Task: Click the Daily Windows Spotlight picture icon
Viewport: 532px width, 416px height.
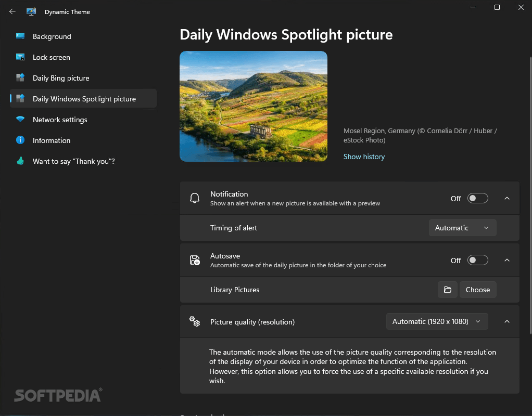Action: coord(20,98)
